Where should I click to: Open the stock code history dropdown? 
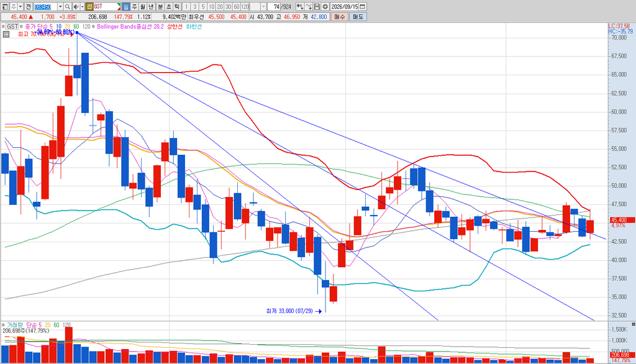(60, 6)
